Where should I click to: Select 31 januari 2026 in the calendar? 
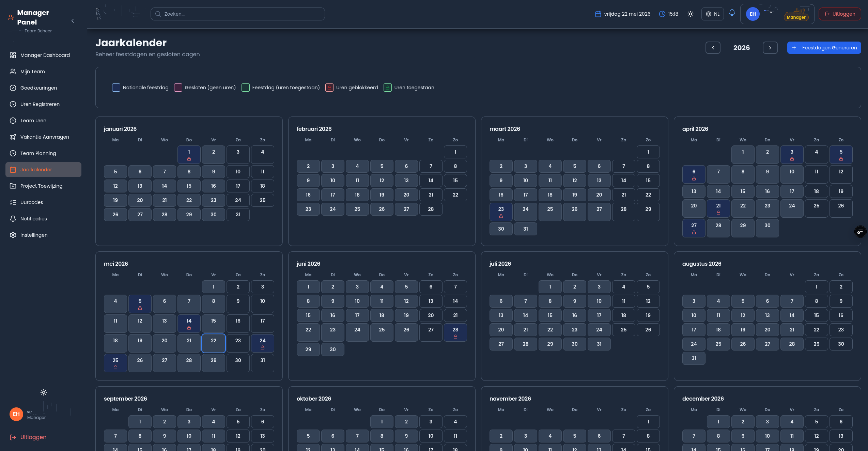tap(238, 215)
